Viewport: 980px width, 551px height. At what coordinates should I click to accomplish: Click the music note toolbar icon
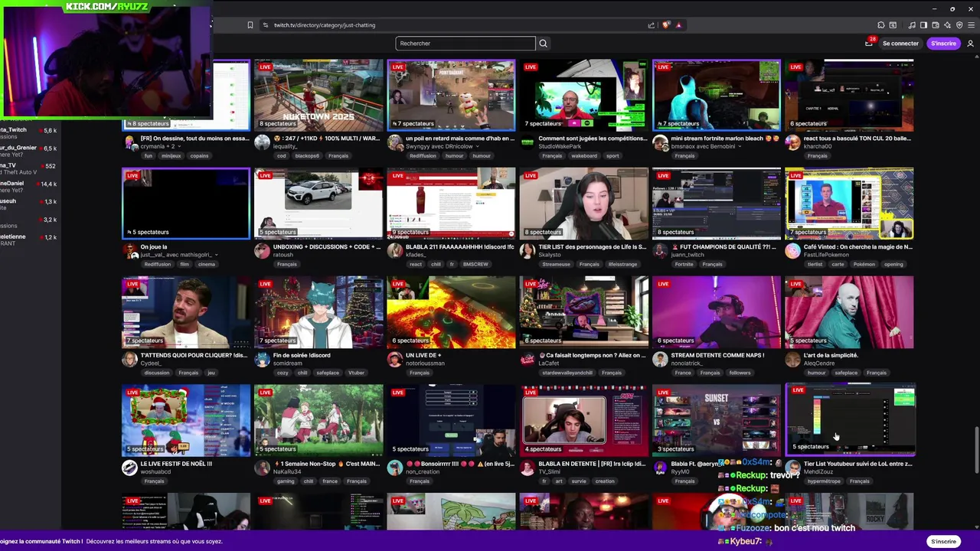[913, 25]
